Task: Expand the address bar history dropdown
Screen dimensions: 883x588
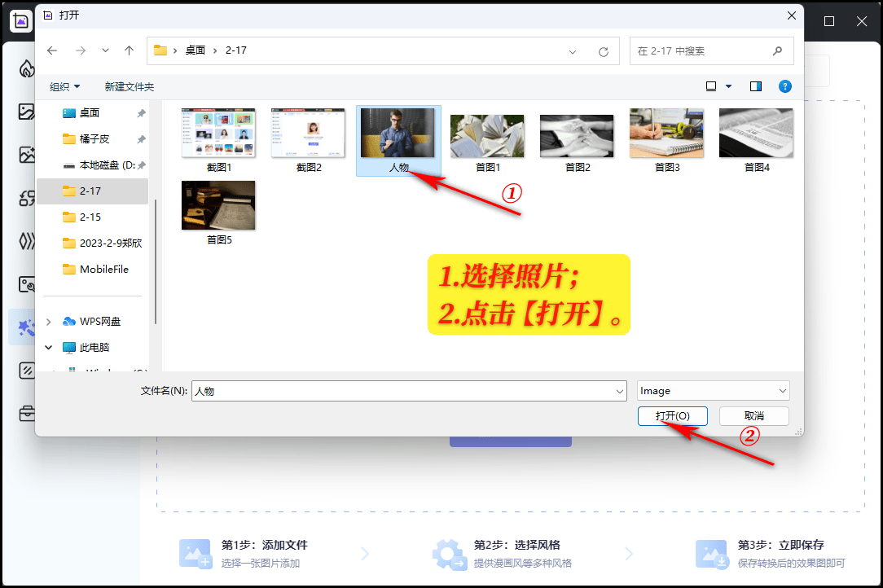Action: [x=573, y=52]
